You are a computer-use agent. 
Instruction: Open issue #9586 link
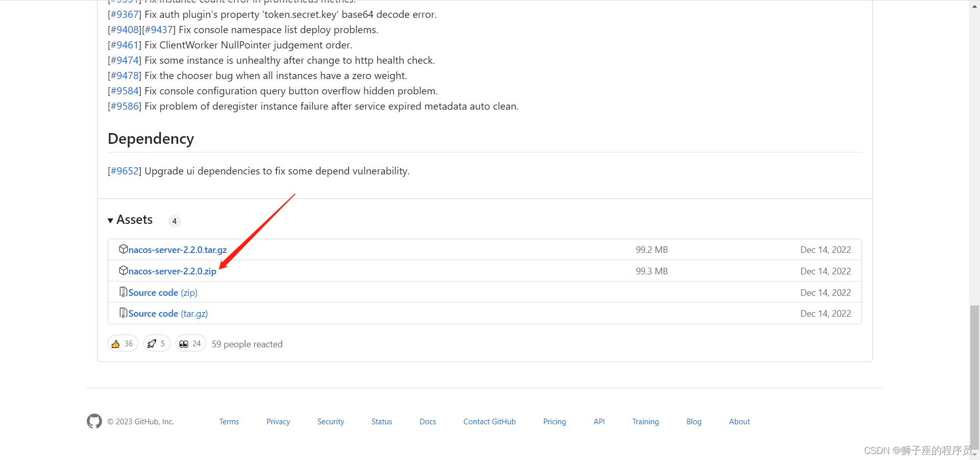[125, 106]
